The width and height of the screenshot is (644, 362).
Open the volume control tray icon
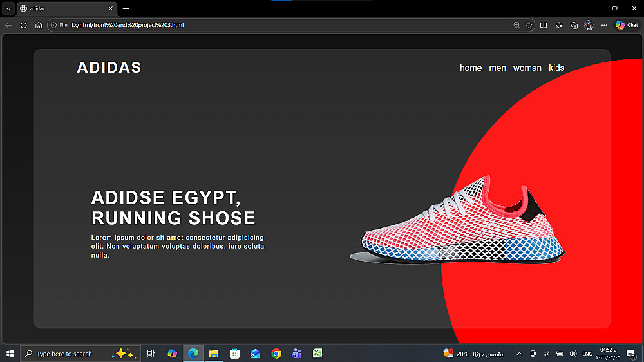point(573,354)
